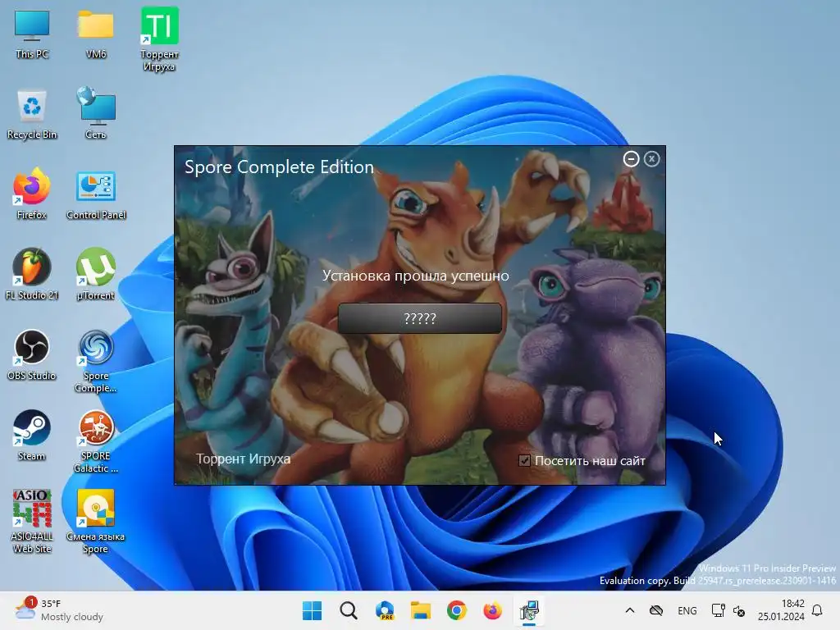Close the Spore Complete Edition installer
This screenshot has width=840, height=630.
651,158
